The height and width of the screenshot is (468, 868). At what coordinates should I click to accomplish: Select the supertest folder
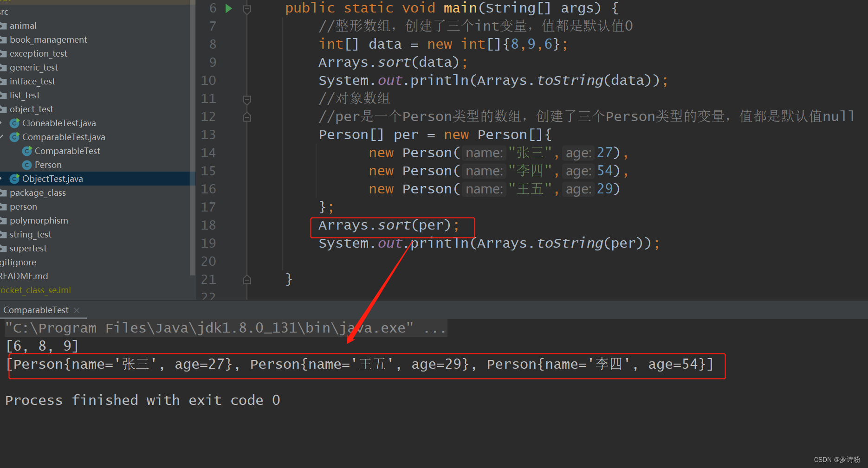[x=28, y=249]
